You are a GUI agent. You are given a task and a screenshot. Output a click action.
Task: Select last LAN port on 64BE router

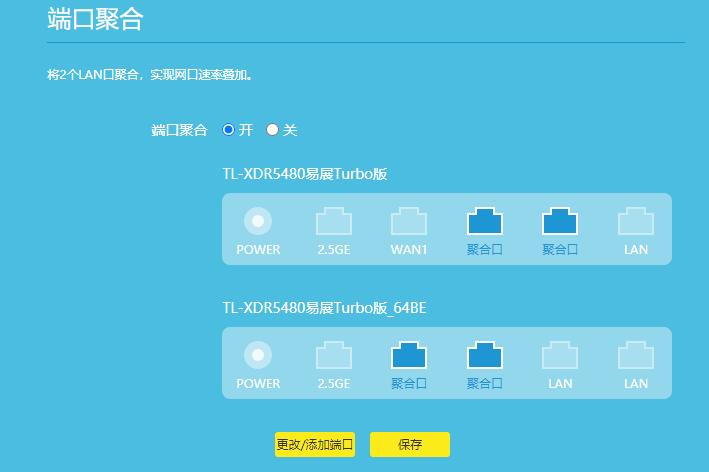point(636,355)
